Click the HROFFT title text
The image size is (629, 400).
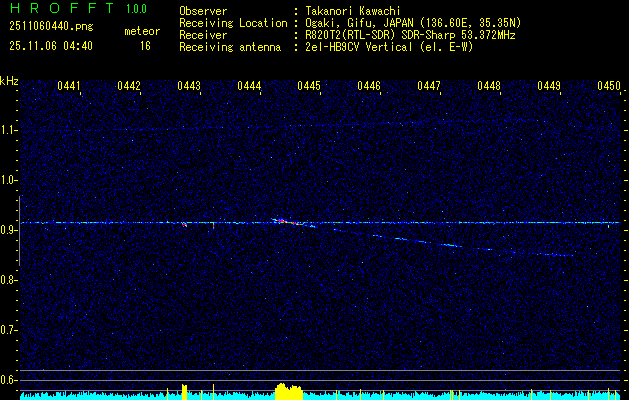[61, 9]
